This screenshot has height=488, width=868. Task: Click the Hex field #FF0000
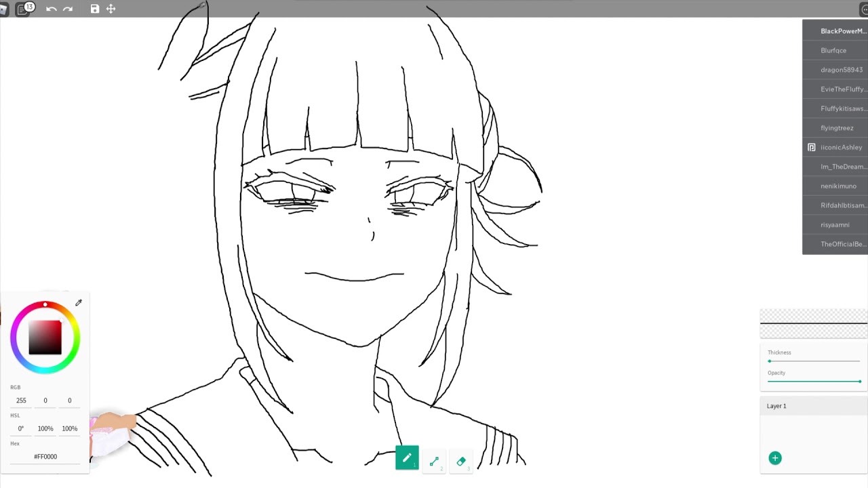pyautogui.click(x=45, y=457)
